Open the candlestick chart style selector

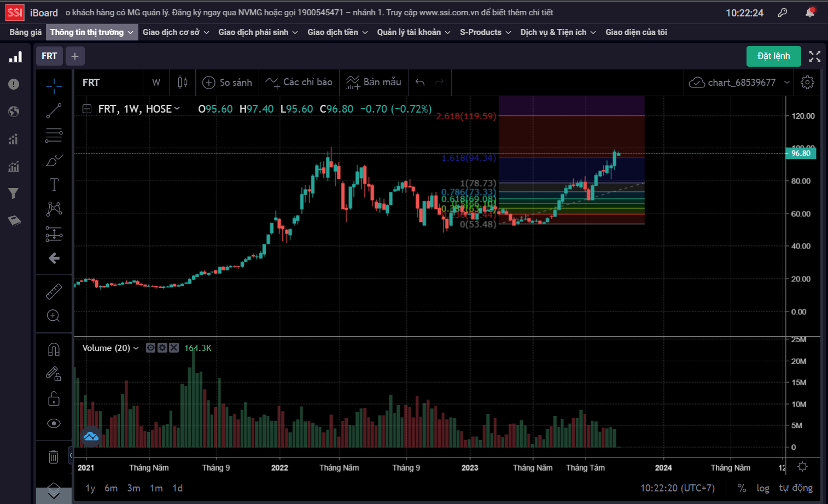183,83
